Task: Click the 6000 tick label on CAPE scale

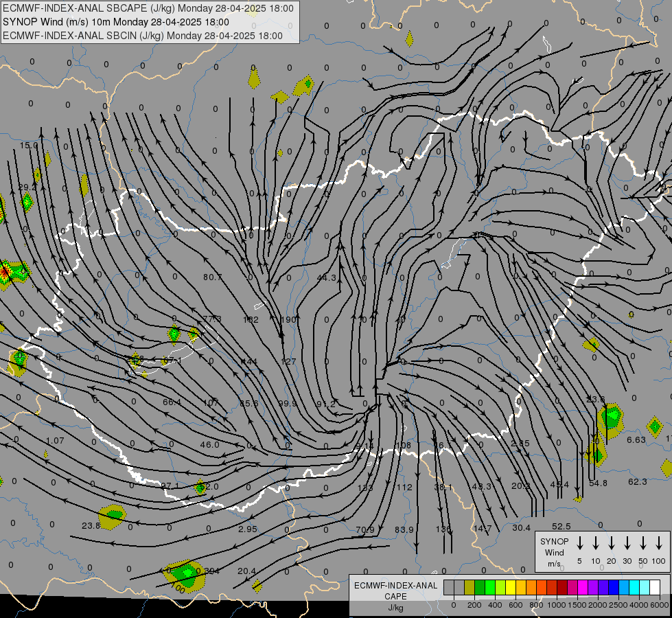Action: (659, 605)
